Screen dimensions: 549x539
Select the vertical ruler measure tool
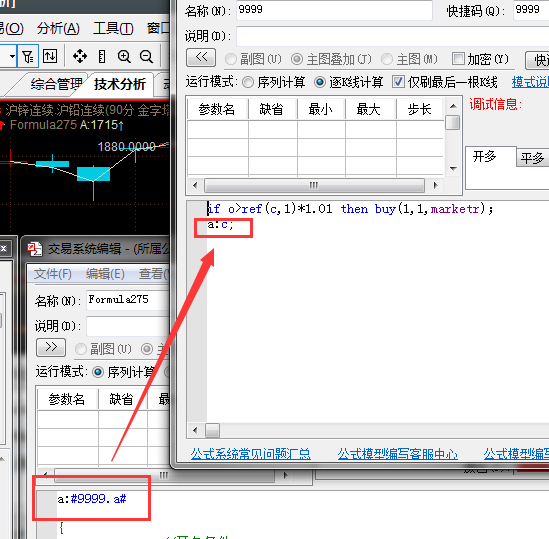(102, 56)
